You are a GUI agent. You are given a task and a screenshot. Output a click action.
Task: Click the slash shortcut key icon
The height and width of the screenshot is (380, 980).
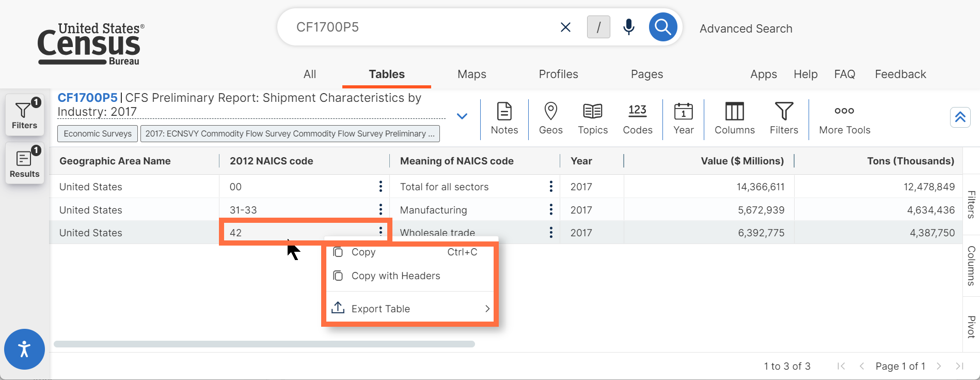coord(598,27)
